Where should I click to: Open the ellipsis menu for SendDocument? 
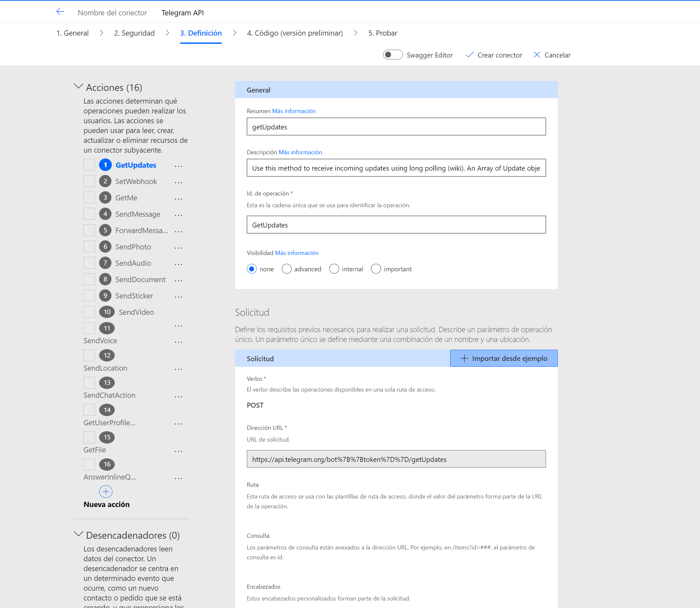click(x=178, y=280)
